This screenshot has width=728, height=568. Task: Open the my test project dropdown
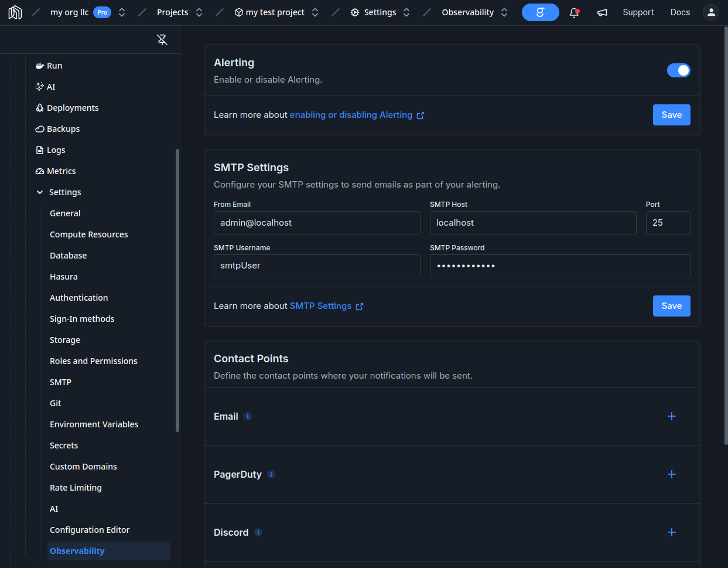[x=315, y=12]
